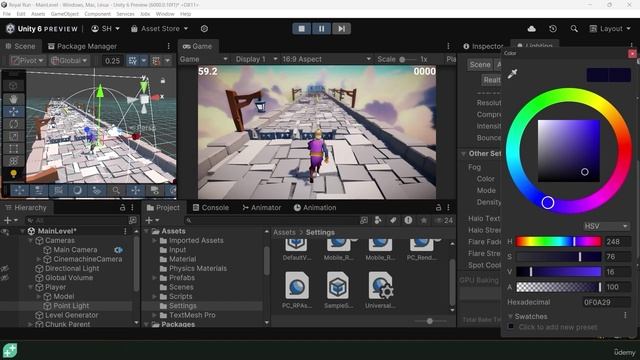The image size is (640, 360).
Task: Open the Swatches options menu
Action: [x=625, y=316]
